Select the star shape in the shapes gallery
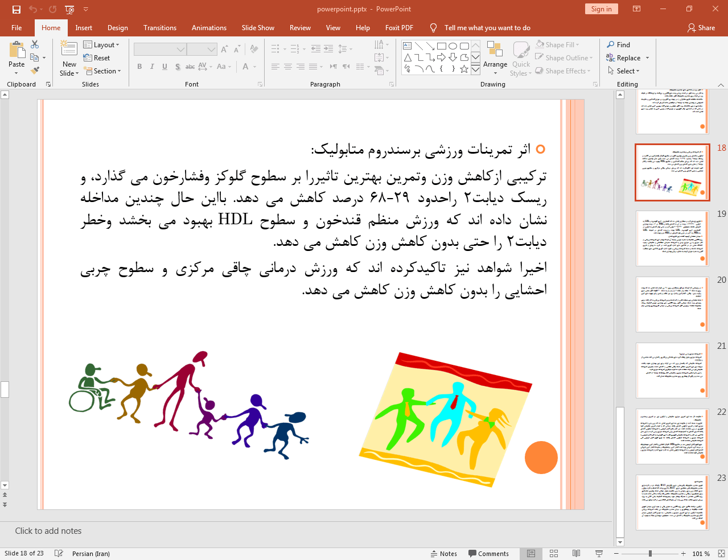Viewport: 728px width, 560px height. coord(464,69)
